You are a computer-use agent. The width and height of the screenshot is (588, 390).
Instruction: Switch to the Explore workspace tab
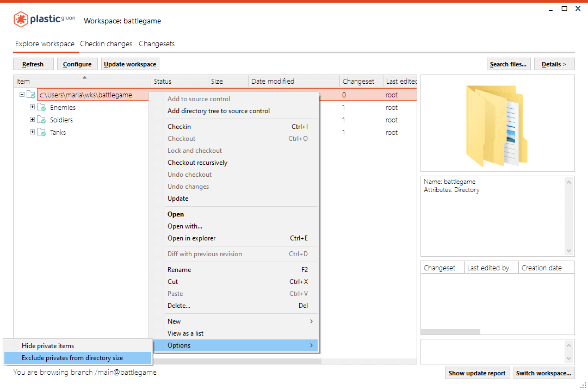[45, 44]
